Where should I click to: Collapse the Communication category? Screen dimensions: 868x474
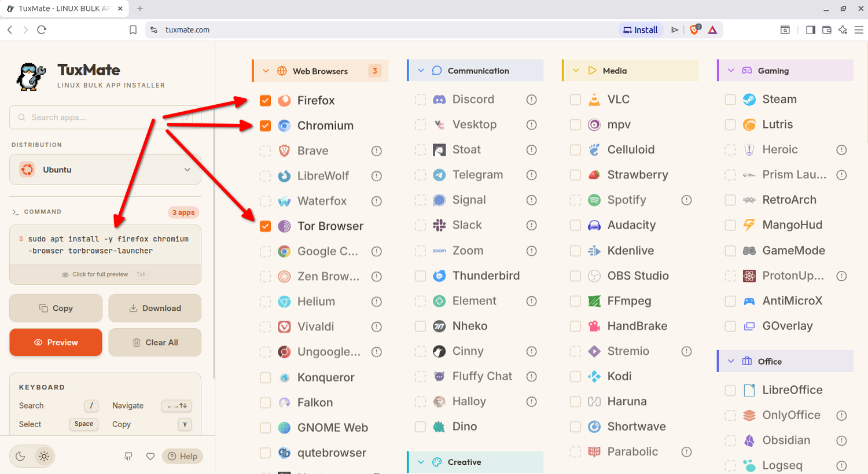475,71
